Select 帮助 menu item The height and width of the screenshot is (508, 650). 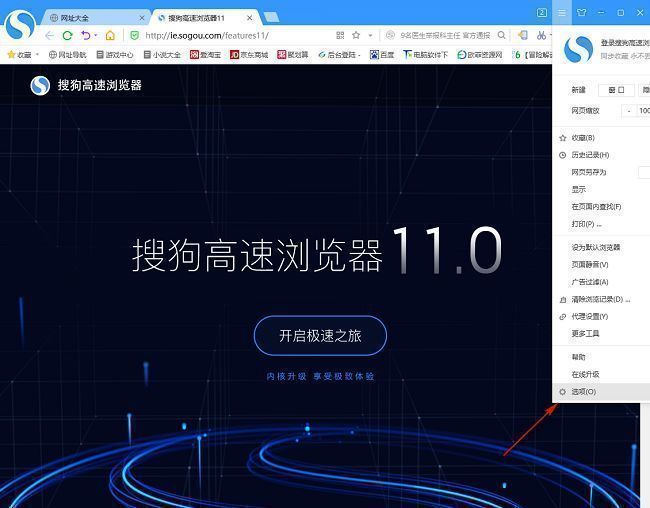pyautogui.click(x=601, y=357)
